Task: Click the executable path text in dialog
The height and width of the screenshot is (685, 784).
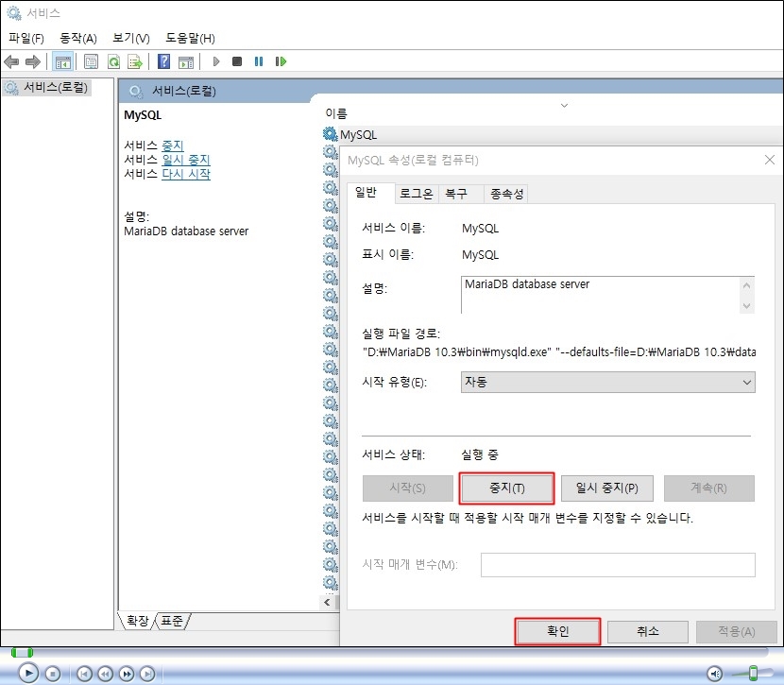Action: [x=559, y=352]
